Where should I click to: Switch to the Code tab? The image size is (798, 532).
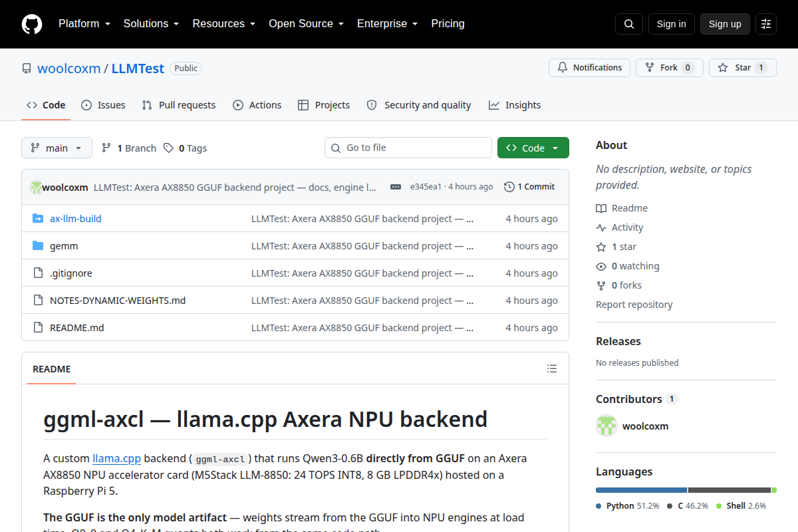tap(46, 105)
